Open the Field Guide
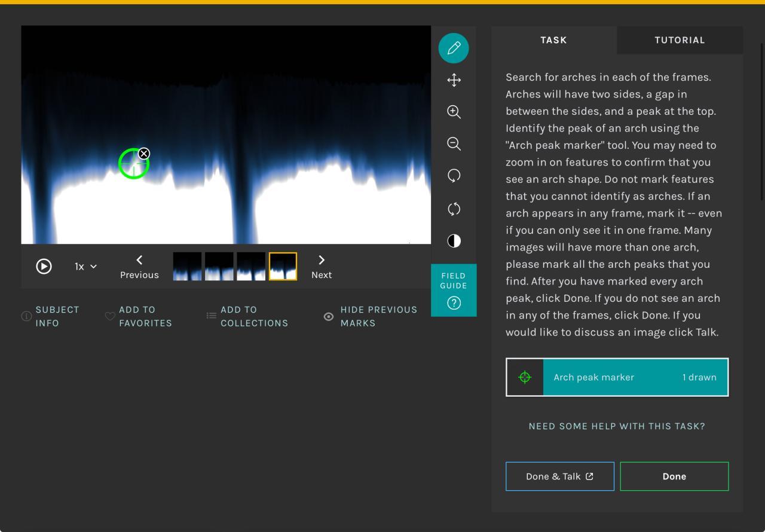765x532 pixels. tap(454, 291)
